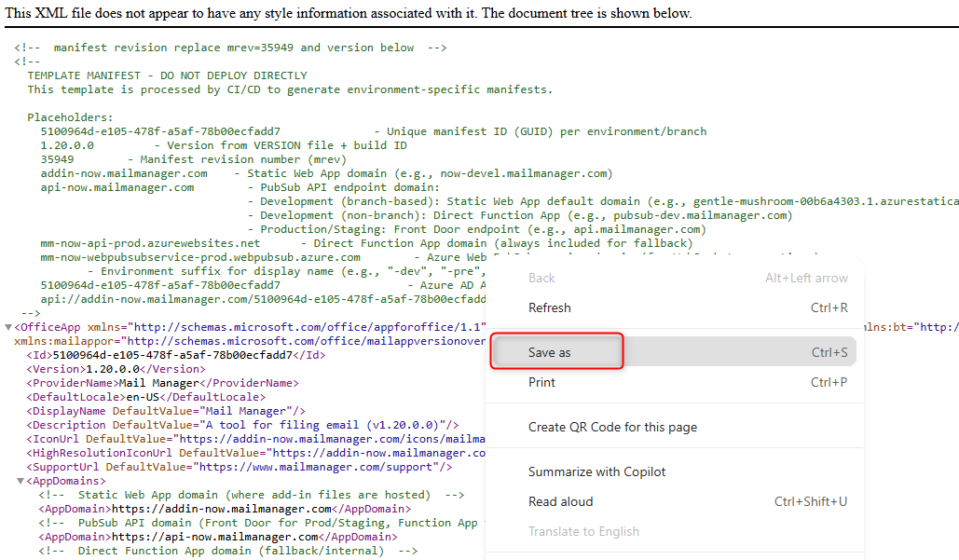The width and height of the screenshot is (959, 560).
Task: Click the XML file style information notice
Action: (x=349, y=13)
